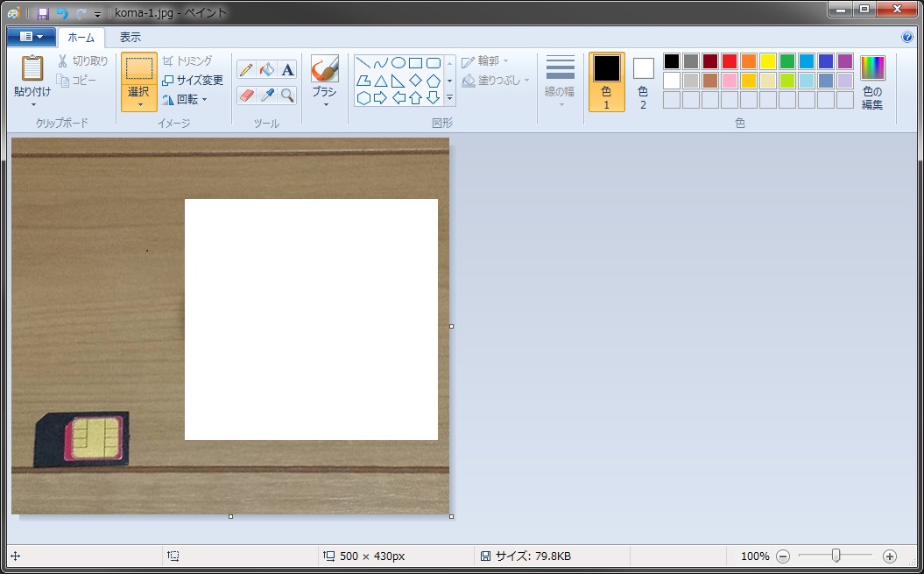Select the Pencil tool

(x=246, y=70)
